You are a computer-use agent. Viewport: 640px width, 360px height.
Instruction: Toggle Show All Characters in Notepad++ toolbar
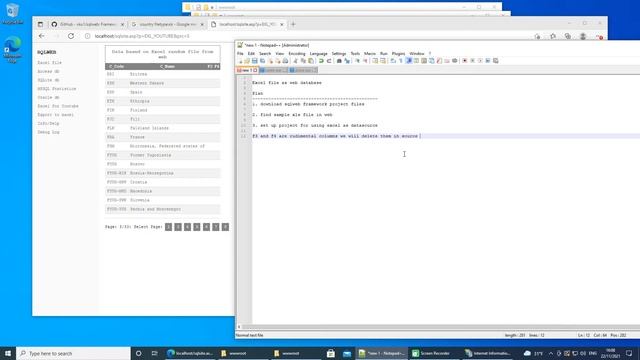[x=401, y=61]
